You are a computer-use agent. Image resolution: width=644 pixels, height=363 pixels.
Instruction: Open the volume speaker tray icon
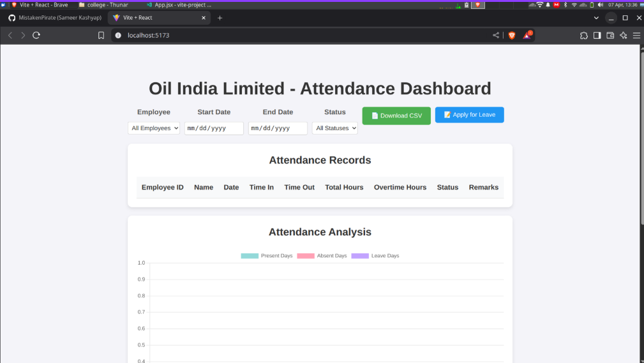click(601, 5)
